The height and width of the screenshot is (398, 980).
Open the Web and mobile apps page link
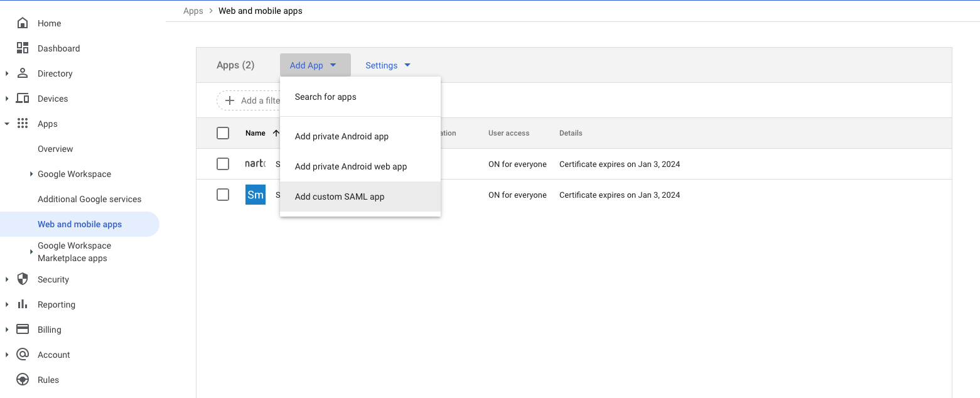point(80,224)
